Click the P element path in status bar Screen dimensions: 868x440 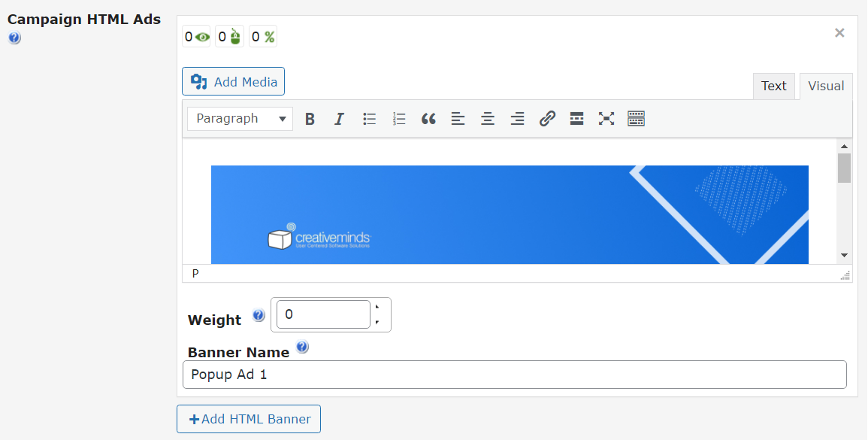click(195, 274)
